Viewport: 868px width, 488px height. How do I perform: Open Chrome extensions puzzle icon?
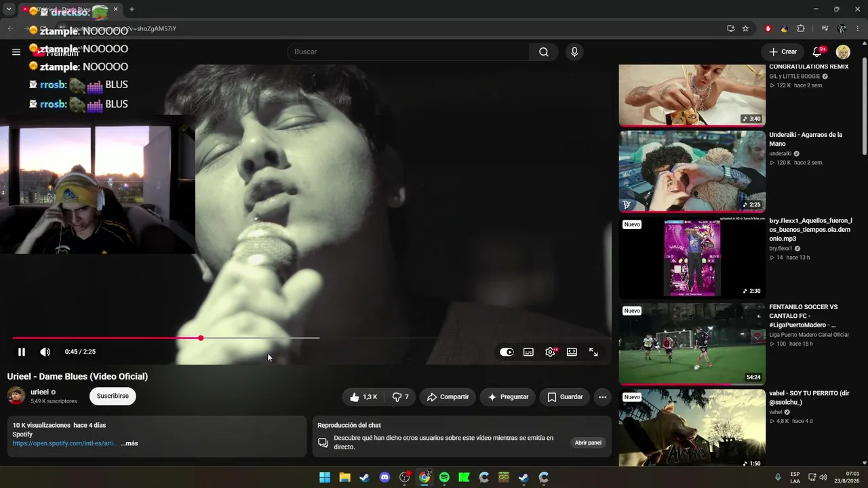801,28
